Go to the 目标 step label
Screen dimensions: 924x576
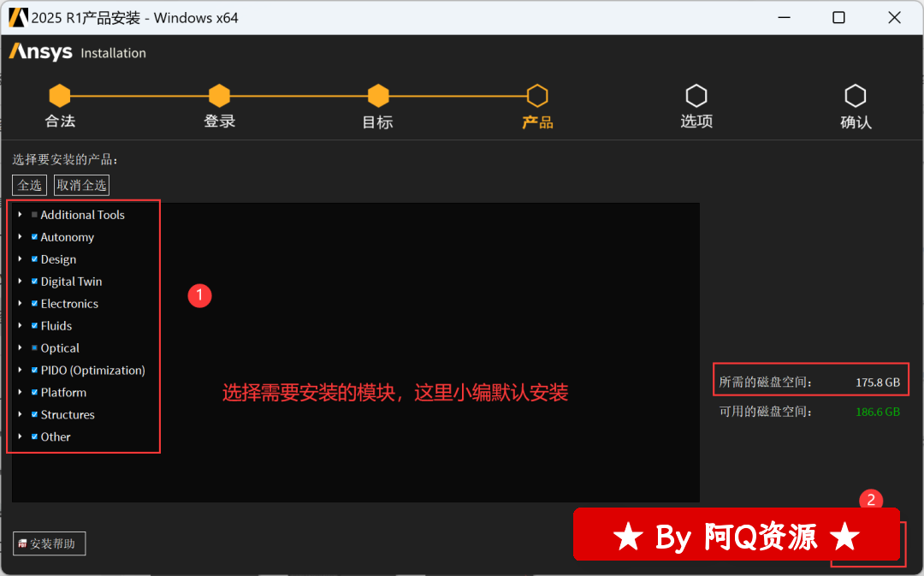378,122
